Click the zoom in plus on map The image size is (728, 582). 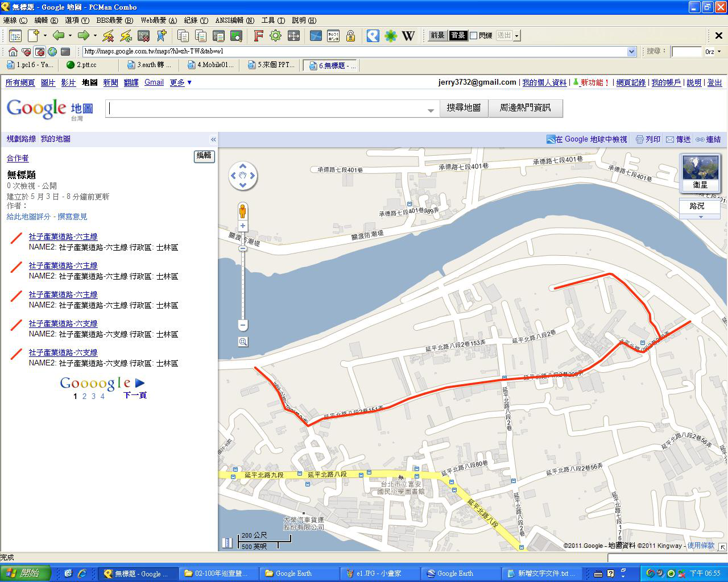click(243, 226)
